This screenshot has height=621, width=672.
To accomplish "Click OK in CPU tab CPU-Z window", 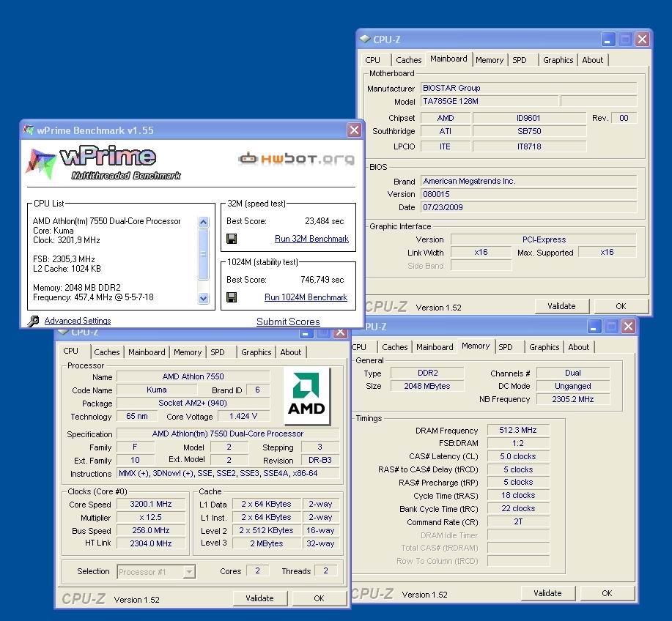I will pos(319,598).
